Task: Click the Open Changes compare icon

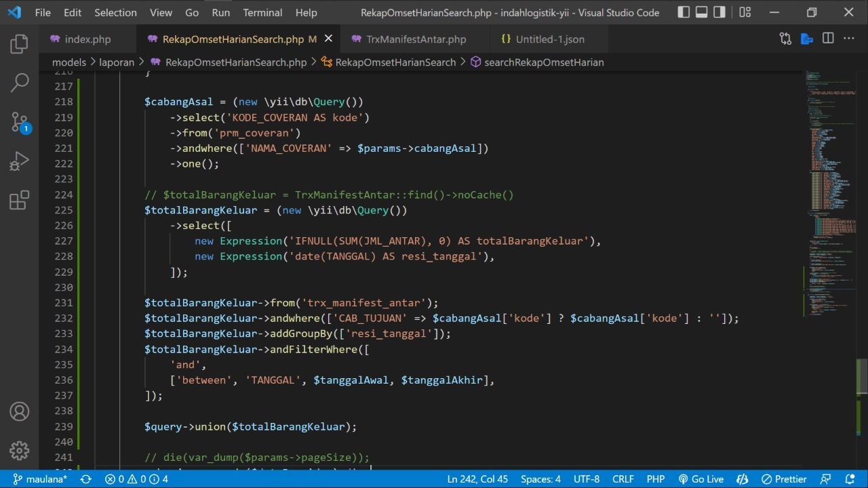Action: (785, 39)
